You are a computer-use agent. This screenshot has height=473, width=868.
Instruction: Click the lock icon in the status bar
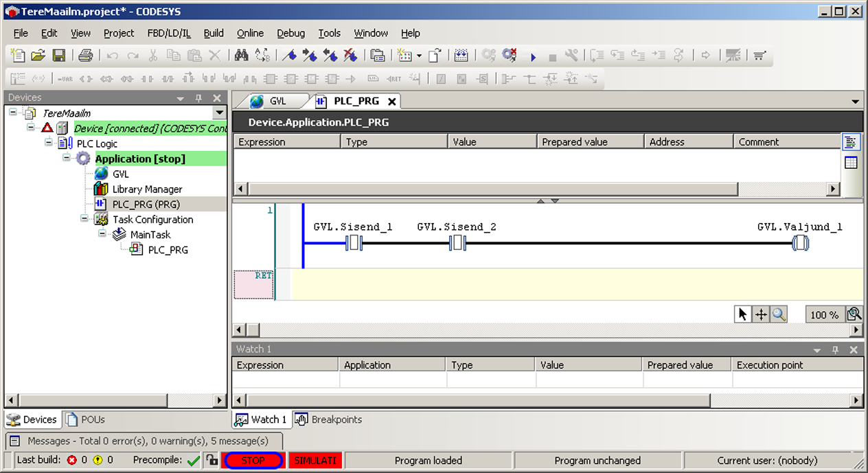coord(212,460)
